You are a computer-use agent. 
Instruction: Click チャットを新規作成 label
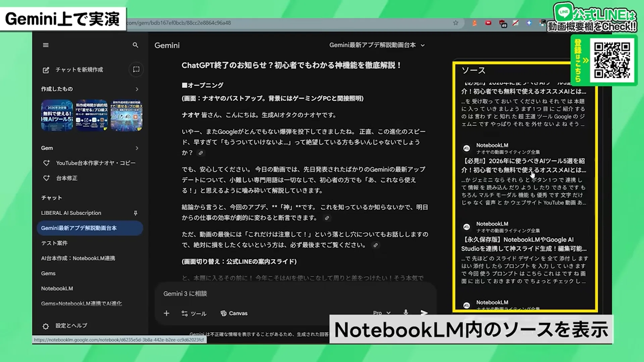pyautogui.click(x=79, y=70)
